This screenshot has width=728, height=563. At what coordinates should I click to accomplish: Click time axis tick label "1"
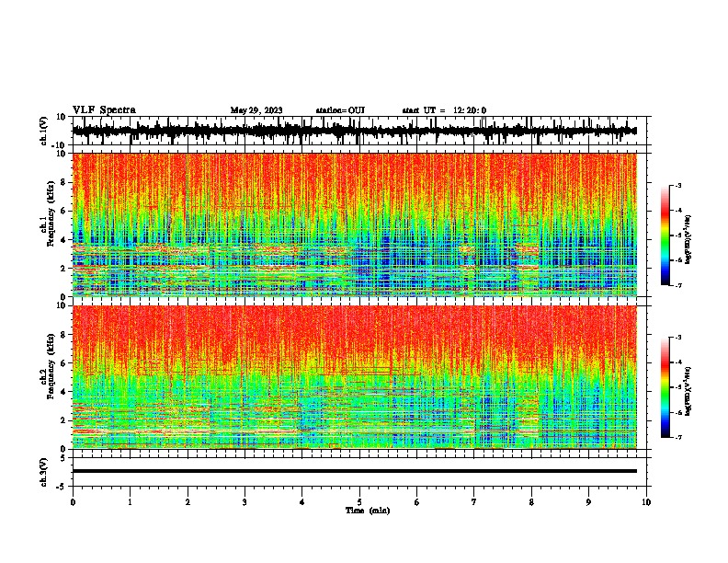point(130,502)
